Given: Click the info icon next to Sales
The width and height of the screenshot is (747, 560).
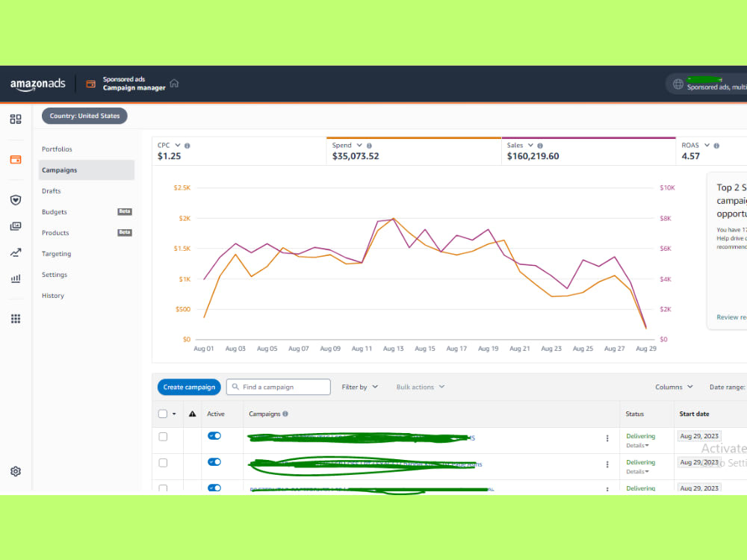Looking at the screenshot, I should pyautogui.click(x=540, y=146).
